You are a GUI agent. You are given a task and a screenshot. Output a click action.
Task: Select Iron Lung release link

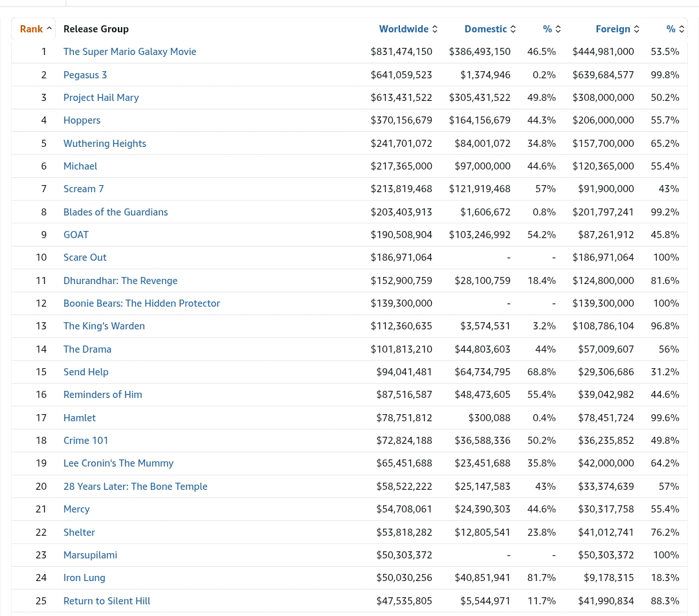click(x=84, y=577)
